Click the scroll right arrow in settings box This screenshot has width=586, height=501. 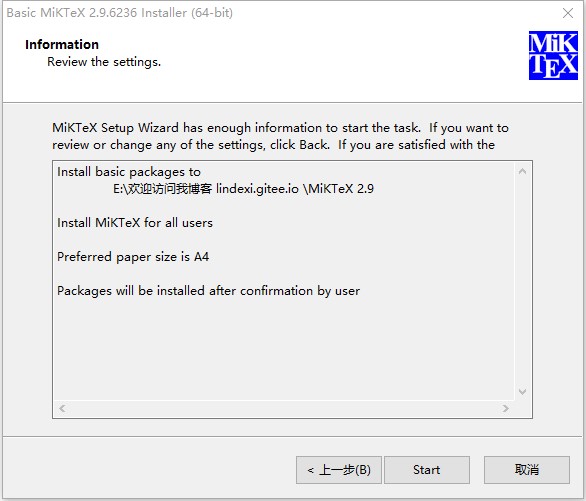pyautogui.click(x=506, y=408)
